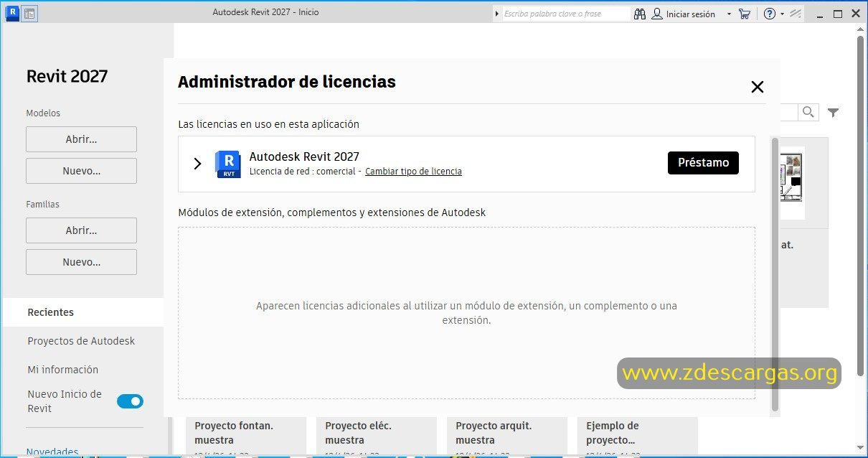The height and width of the screenshot is (458, 868).
Task: Click Iniciar sesión in the title bar
Action: click(x=690, y=14)
